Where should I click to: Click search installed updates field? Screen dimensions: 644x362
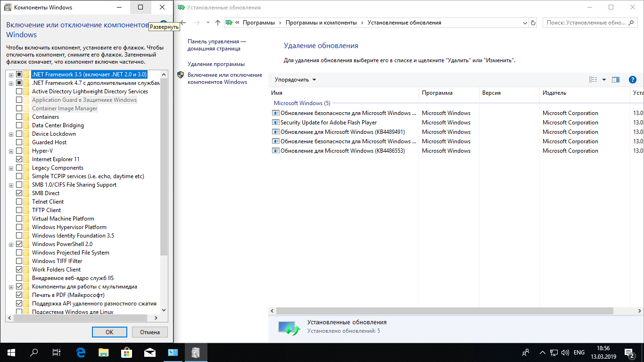(x=589, y=23)
